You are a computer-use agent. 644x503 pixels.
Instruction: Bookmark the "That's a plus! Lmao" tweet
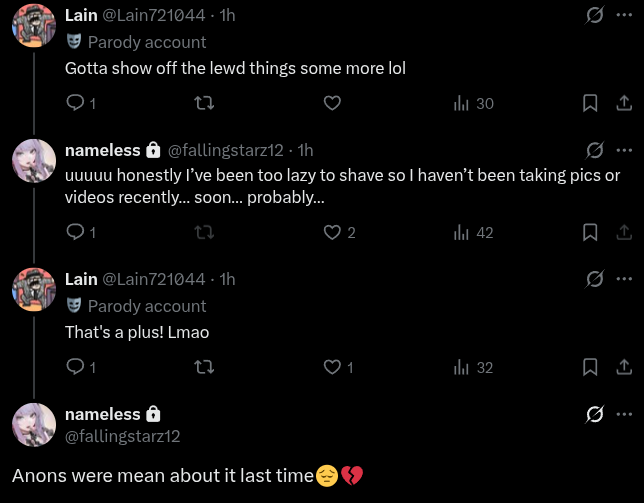[x=590, y=367]
